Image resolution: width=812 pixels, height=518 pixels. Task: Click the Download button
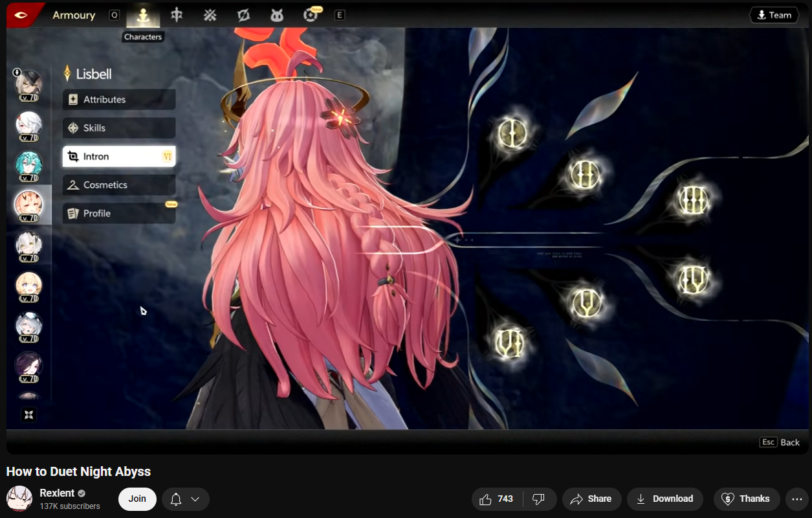click(x=665, y=499)
